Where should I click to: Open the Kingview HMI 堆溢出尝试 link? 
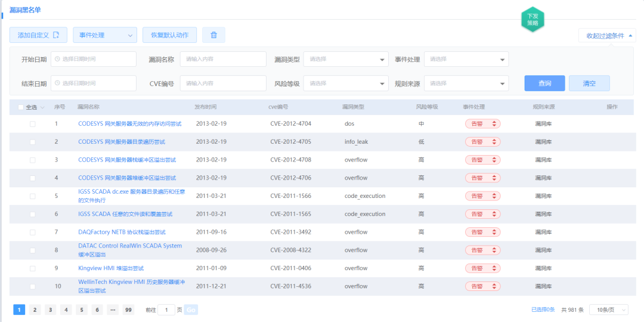111,268
